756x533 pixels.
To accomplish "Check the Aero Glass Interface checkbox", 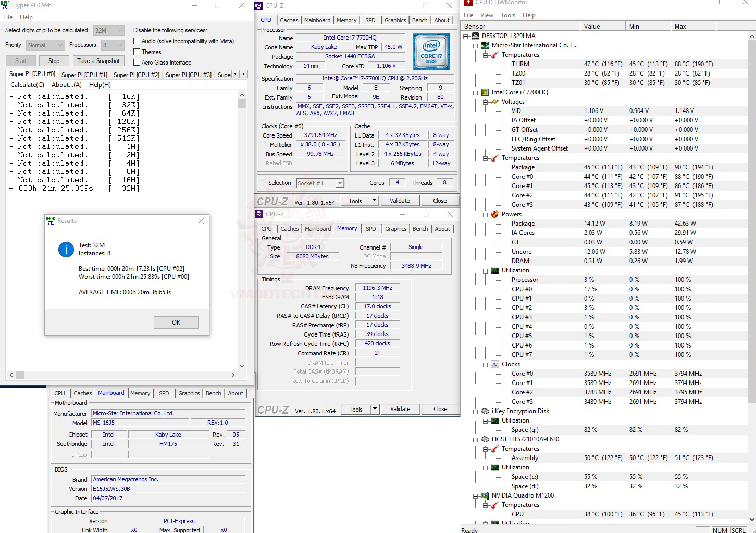I will 136,62.
